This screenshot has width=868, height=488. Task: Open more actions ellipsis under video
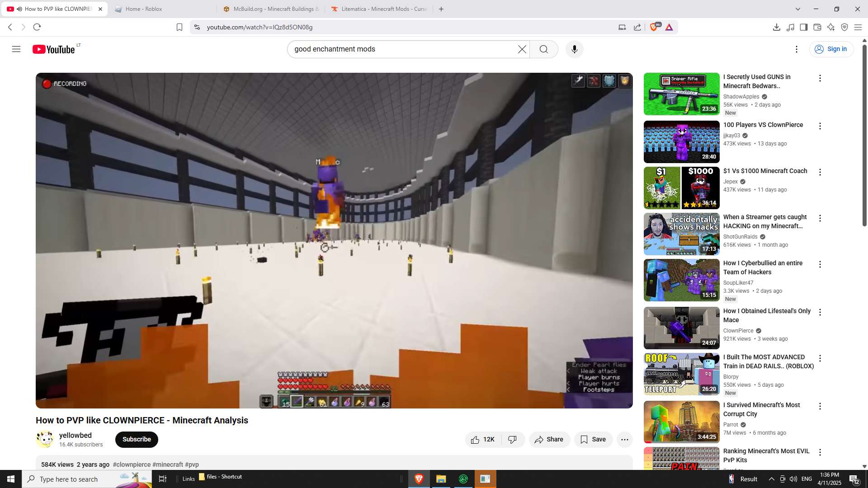624,439
